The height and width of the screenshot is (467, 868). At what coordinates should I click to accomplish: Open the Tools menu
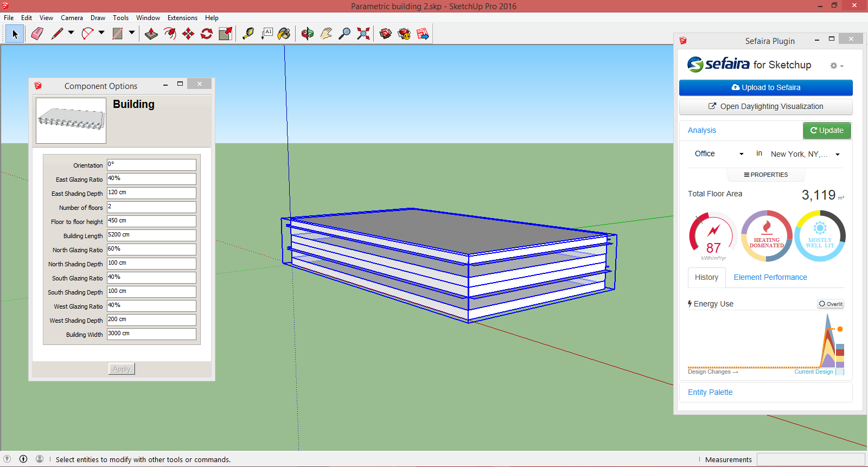point(120,18)
